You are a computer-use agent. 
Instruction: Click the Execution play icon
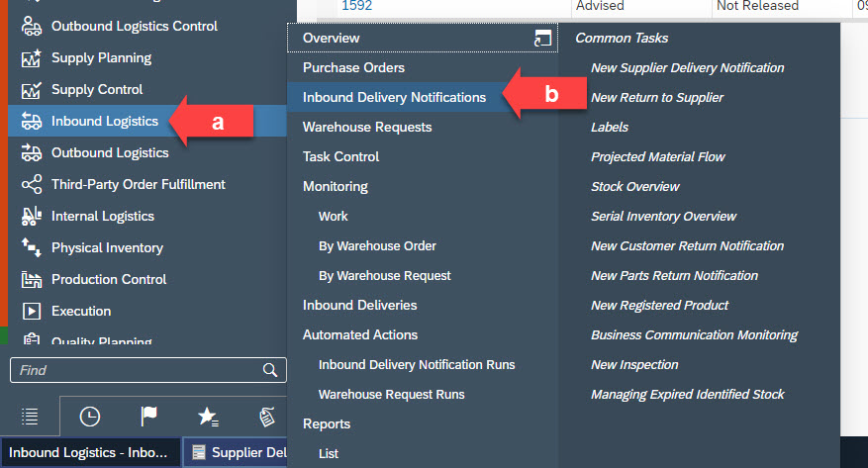click(31, 311)
